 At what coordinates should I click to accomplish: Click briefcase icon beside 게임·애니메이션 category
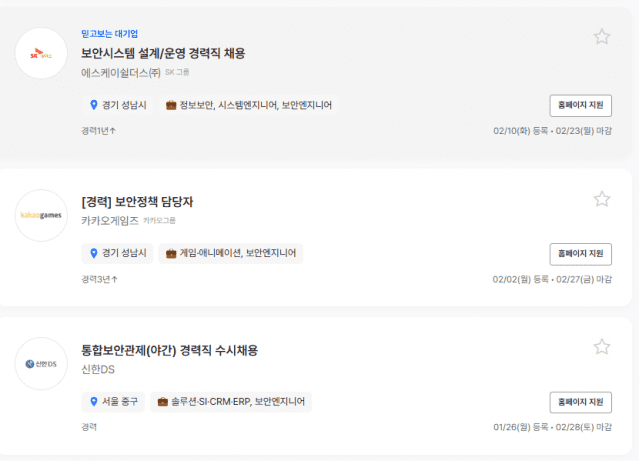pos(171,253)
